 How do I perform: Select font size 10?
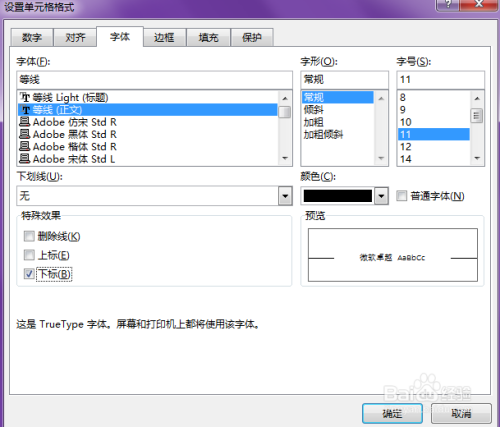point(434,122)
